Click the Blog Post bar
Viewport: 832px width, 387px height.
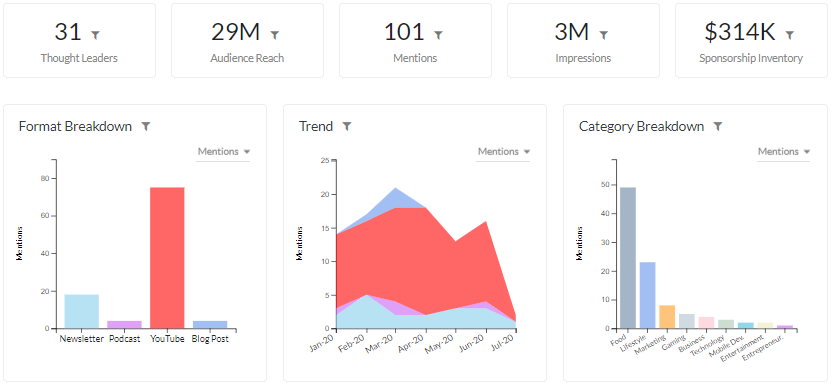point(210,325)
